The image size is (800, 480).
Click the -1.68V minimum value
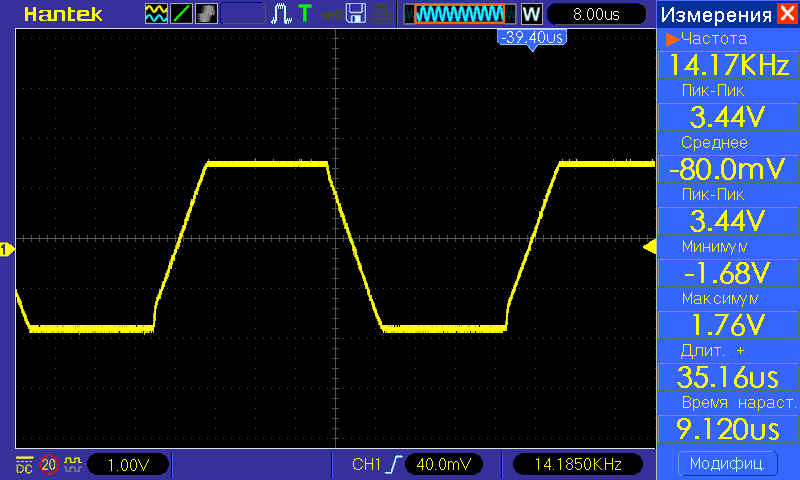[x=728, y=273]
